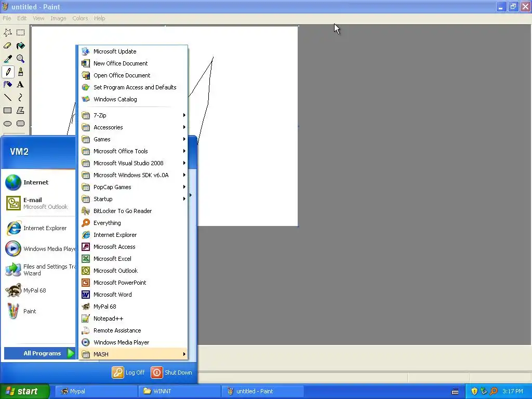The image size is (532, 399).
Task: Click the Log Off button
Action: [128, 373]
